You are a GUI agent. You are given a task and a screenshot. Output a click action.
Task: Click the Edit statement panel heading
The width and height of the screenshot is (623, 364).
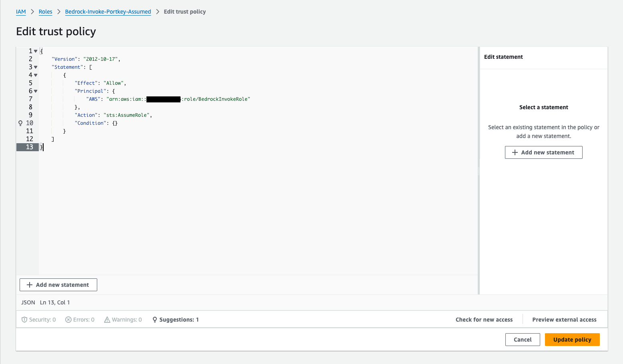click(503, 57)
